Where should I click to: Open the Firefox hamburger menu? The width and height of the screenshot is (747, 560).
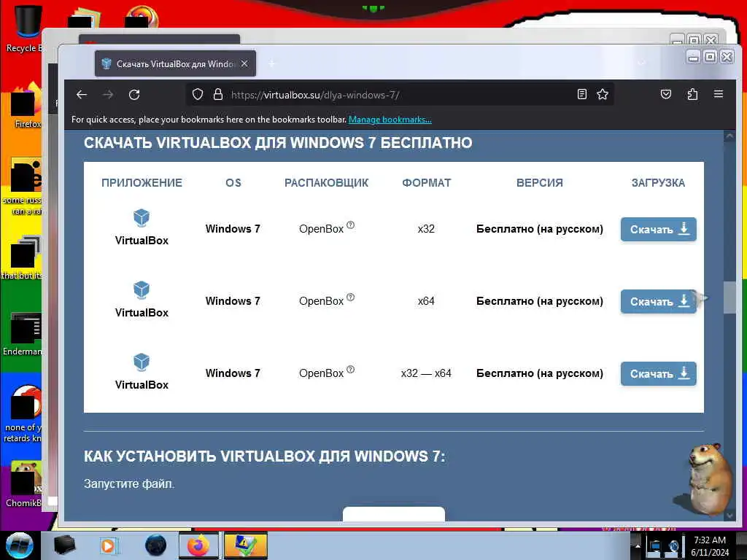point(719,94)
